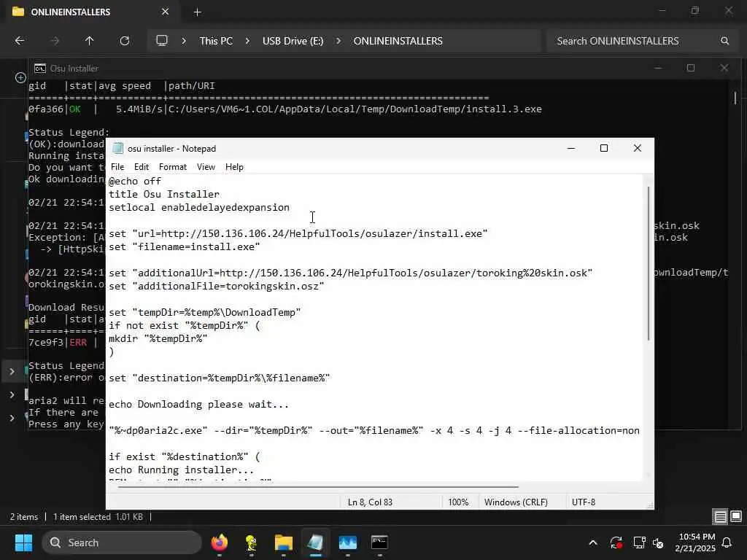Click Notepad vertical scrollbar thumb
This screenshot has width=747, height=560.
point(648,262)
